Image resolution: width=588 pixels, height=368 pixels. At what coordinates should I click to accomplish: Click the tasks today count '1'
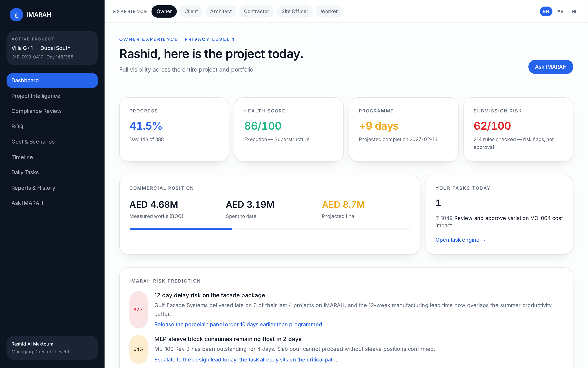coord(438,203)
